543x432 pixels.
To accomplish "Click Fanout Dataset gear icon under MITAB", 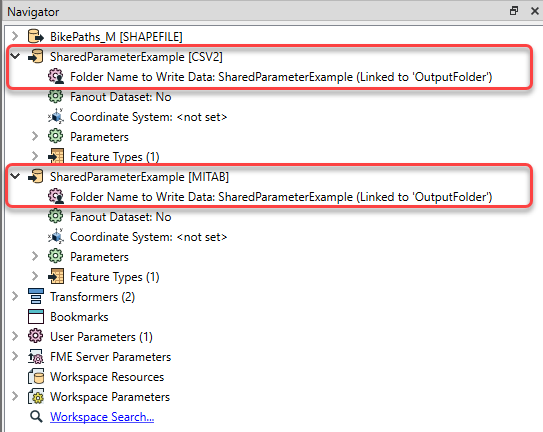I will [55, 217].
